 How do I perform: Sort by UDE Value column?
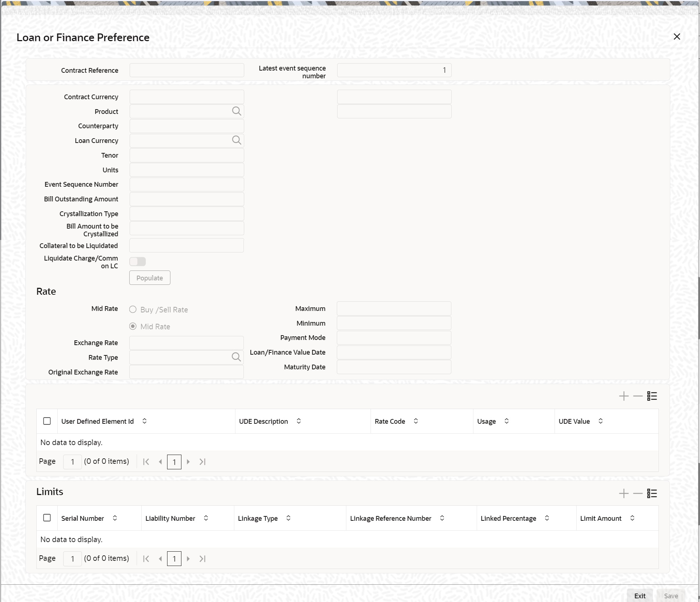(600, 421)
